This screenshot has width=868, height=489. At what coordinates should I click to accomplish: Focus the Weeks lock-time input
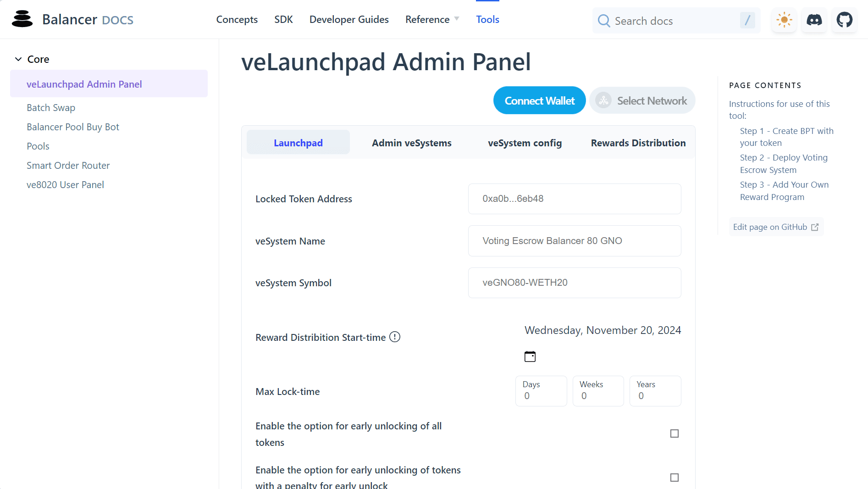pyautogui.click(x=598, y=395)
